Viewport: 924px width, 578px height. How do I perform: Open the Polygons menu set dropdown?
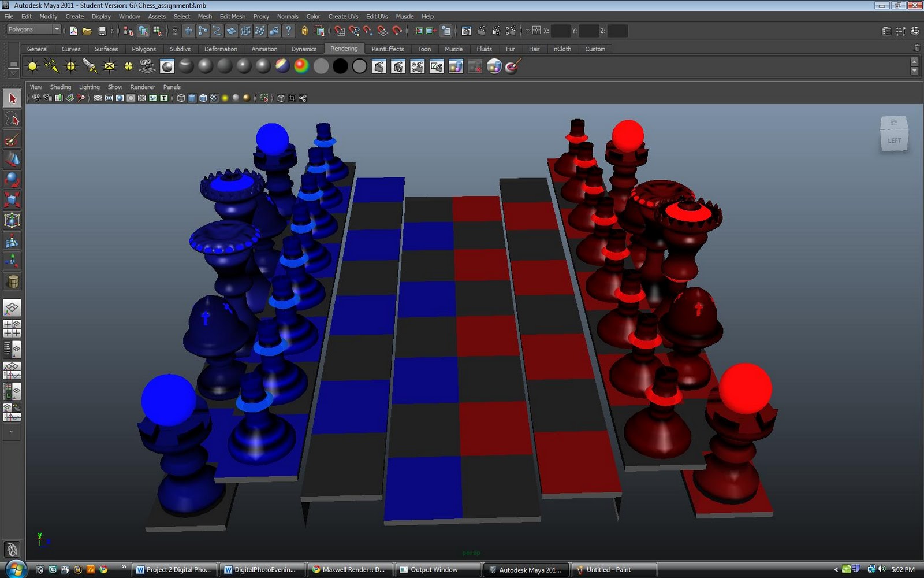click(x=32, y=29)
